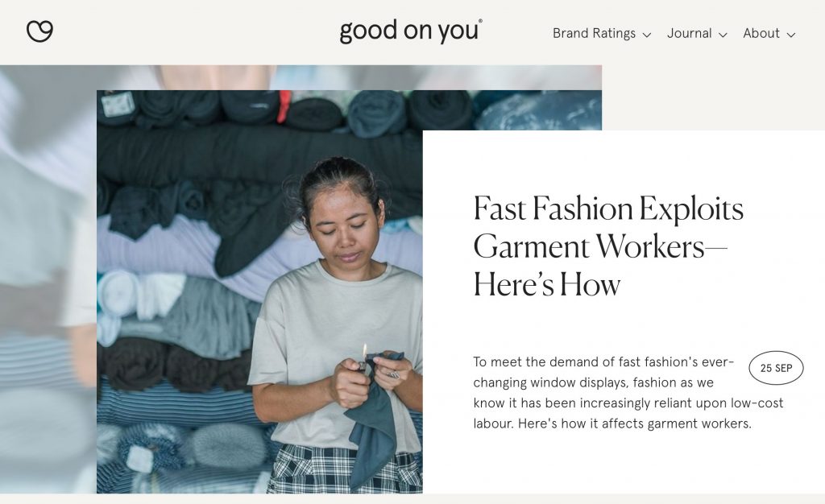Image resolution: width=825 pixels, height=504 pixels.
Task: Expand the chevron next to Journal
Action: pyautogui.click(x=723, y=35)
